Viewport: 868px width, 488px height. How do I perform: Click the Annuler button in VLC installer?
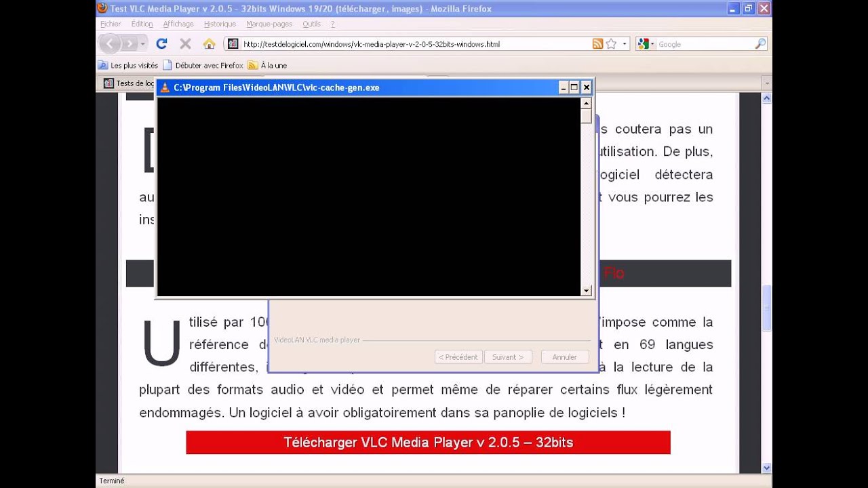pyautogui.click(x=565, y=357)
